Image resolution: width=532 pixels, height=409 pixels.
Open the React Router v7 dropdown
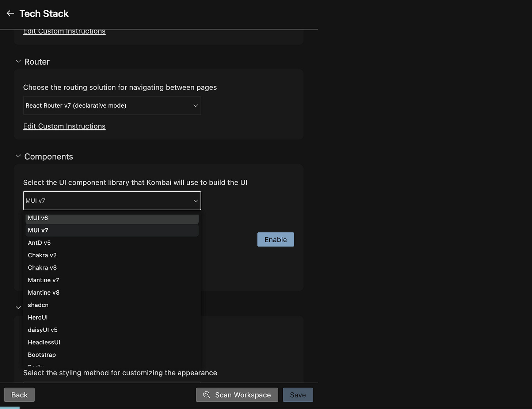pyautogui.click(x=112, y=106)
